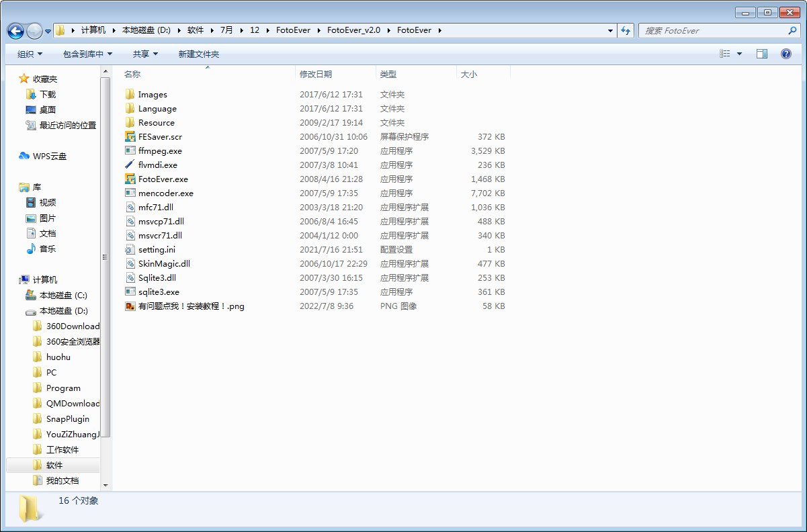Click the help question mark icon
807x532 pixels.
point(786,54)
